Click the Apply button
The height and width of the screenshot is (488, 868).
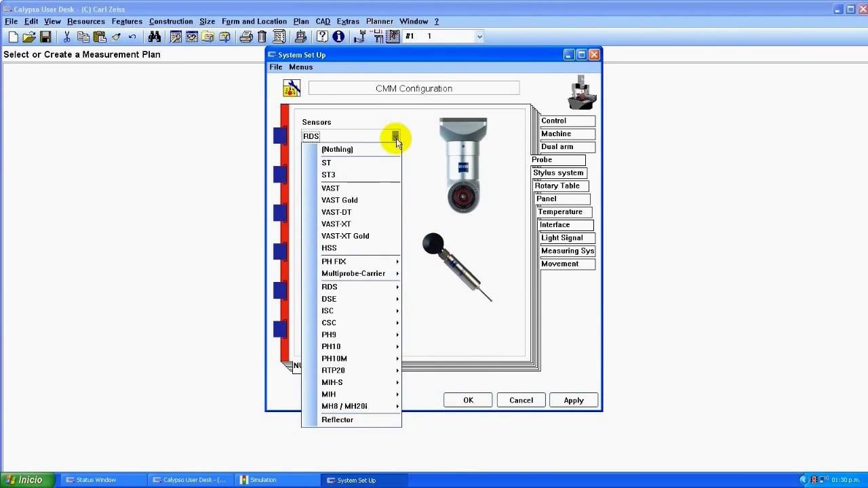(574, 400)
